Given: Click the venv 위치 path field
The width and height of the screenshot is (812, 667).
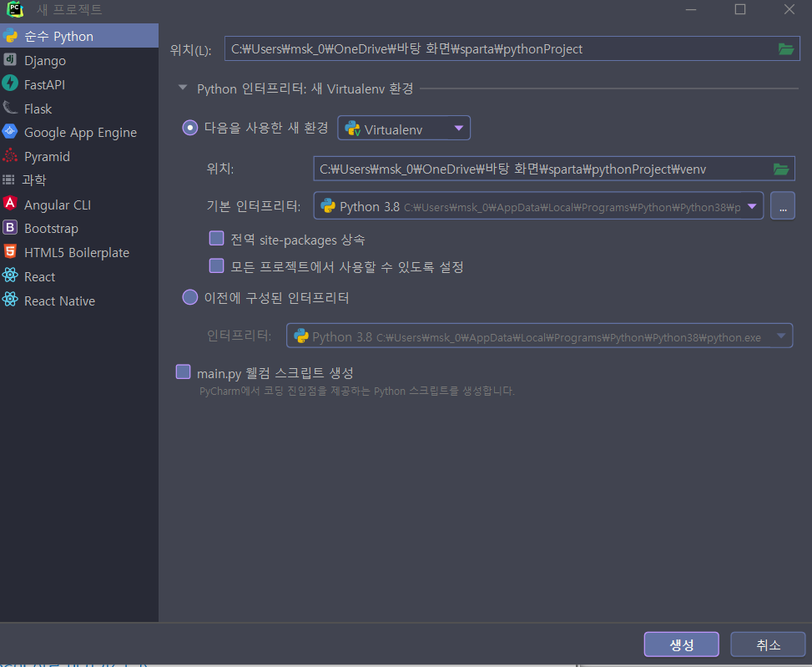Looking at the screenshot, I should point(554,169).
